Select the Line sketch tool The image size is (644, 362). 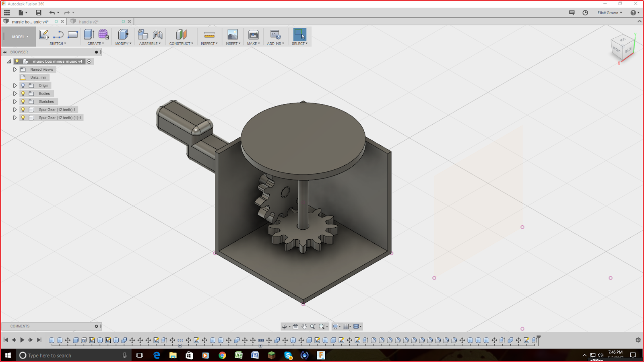[x=58, y=35]
